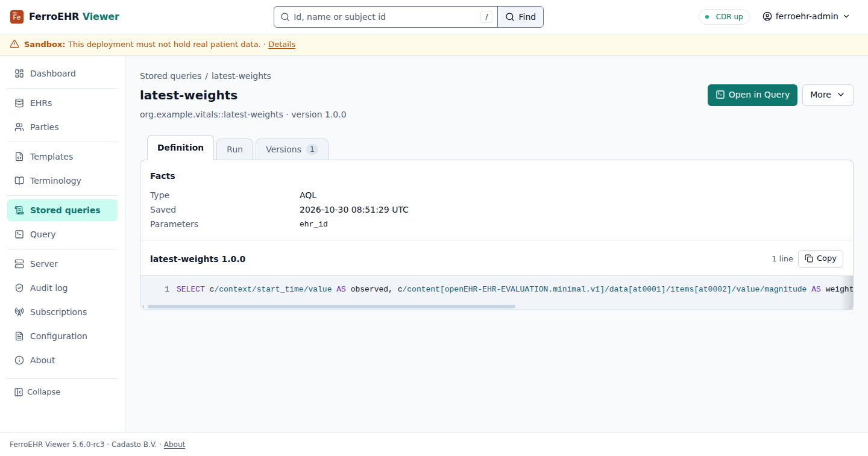Click the Type value AQL
Screen dimensions: 868x456
[x=308, y=195]
